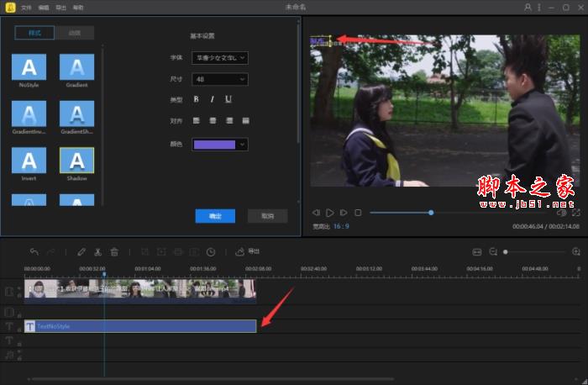Open the 颜色 purple color dropdown
This screenshot has height=385, width=588.
click(x=220, y=145)
